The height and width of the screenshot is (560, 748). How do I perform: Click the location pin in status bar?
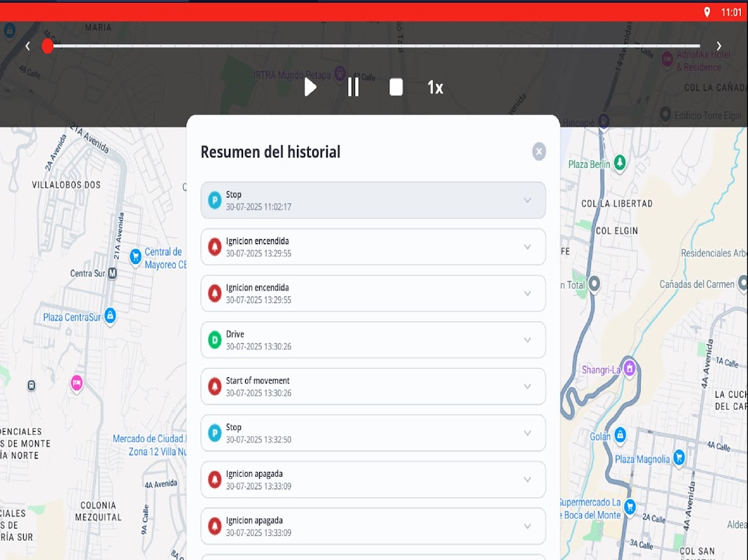(707, 13)
